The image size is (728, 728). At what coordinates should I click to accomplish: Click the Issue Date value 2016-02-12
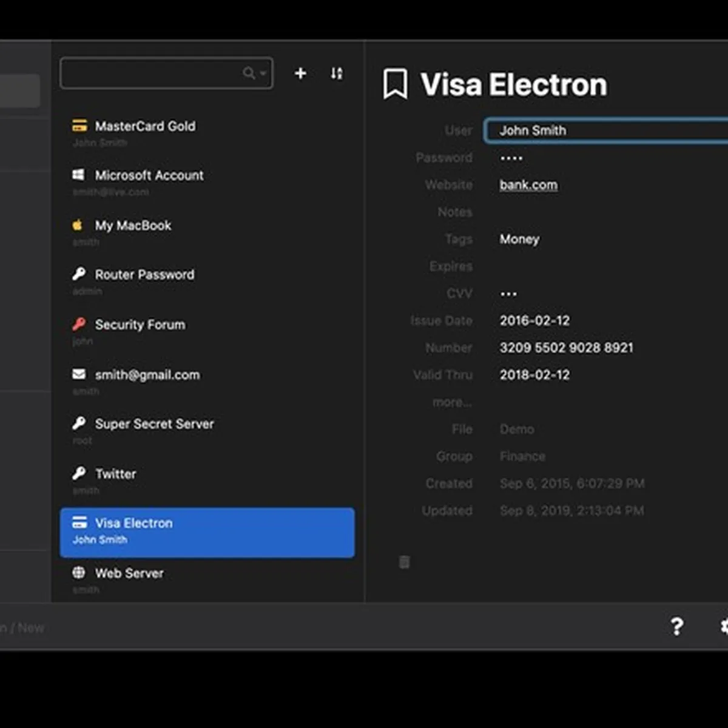pos(534,320)
